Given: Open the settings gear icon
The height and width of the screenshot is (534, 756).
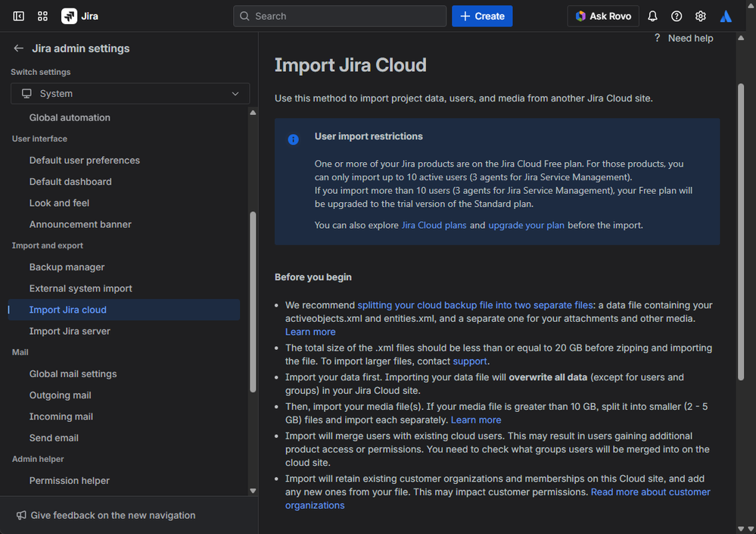Looking at the screenshot, I should 701,16.
